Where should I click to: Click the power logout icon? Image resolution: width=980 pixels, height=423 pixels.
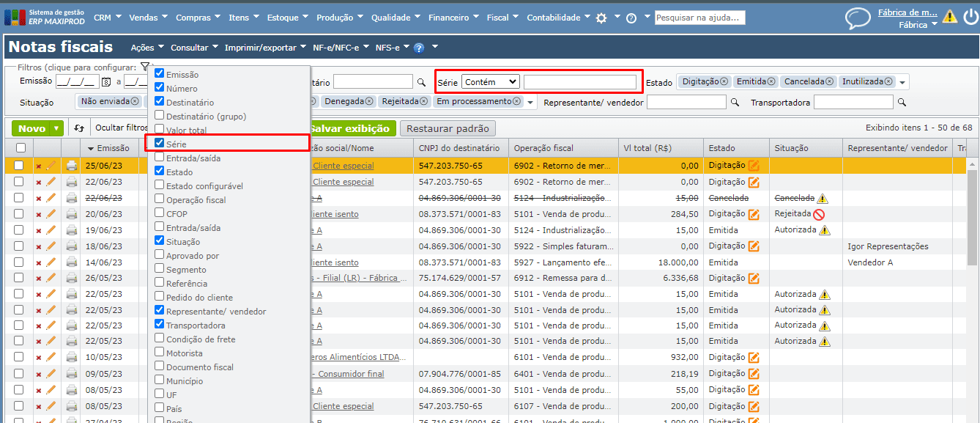(970, 16)
